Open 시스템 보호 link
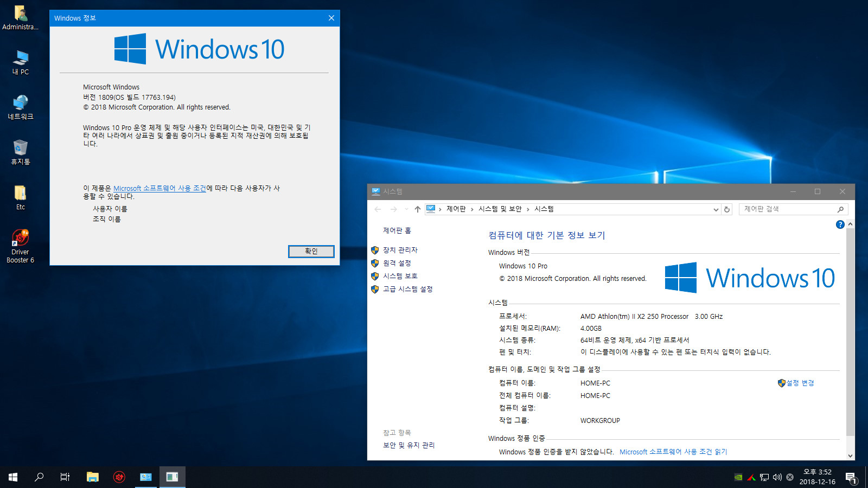The width and height of the screenshot is (868, 488). (400, 276)
